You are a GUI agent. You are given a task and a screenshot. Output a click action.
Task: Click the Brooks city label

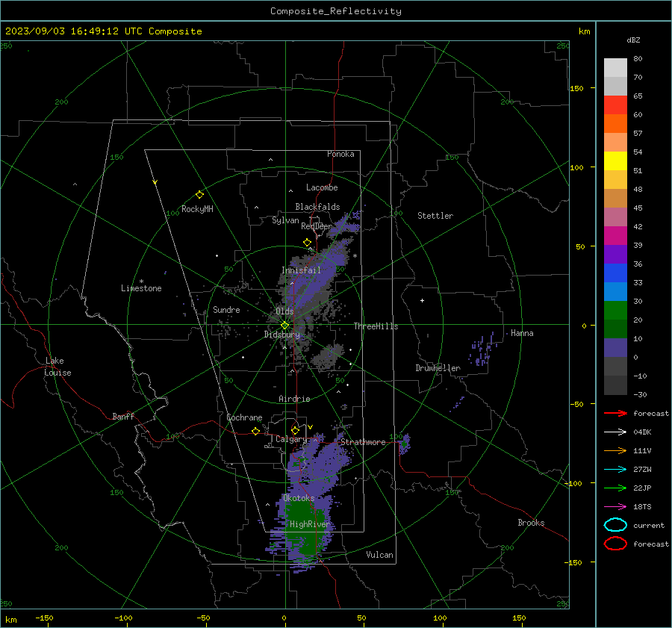click(531, 523)
